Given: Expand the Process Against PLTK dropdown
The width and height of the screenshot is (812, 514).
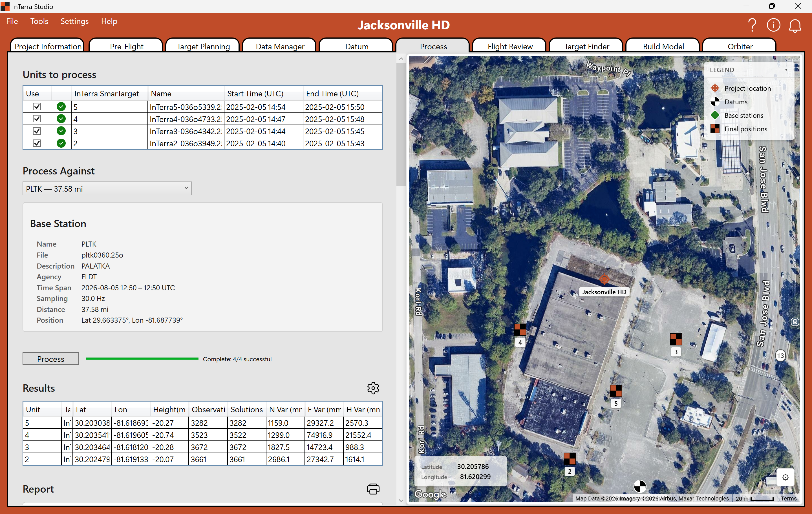Looking at the screenshot, I should click(107, 189).
